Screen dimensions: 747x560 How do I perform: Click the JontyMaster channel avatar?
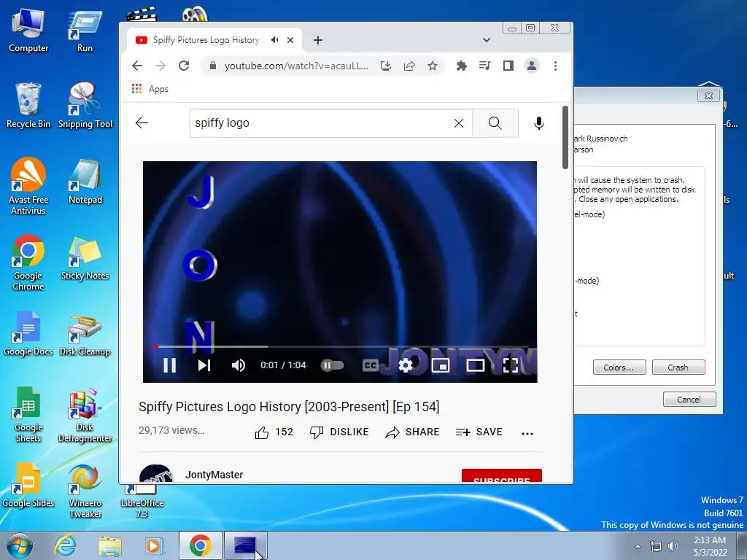coord(156,473)
